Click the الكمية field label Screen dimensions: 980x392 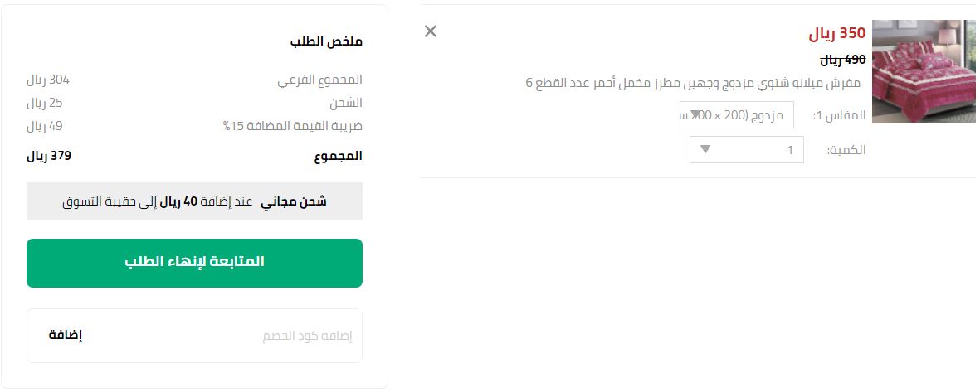pyautogui.click(x=846, y=150)
